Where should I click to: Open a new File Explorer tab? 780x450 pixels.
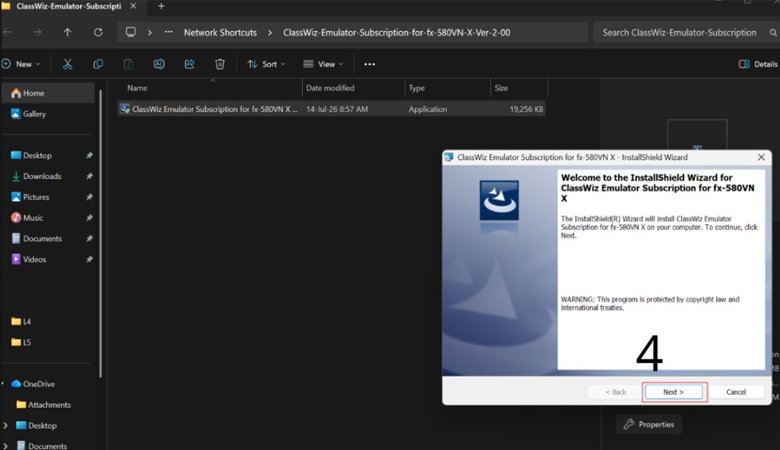tap(161, 6)
